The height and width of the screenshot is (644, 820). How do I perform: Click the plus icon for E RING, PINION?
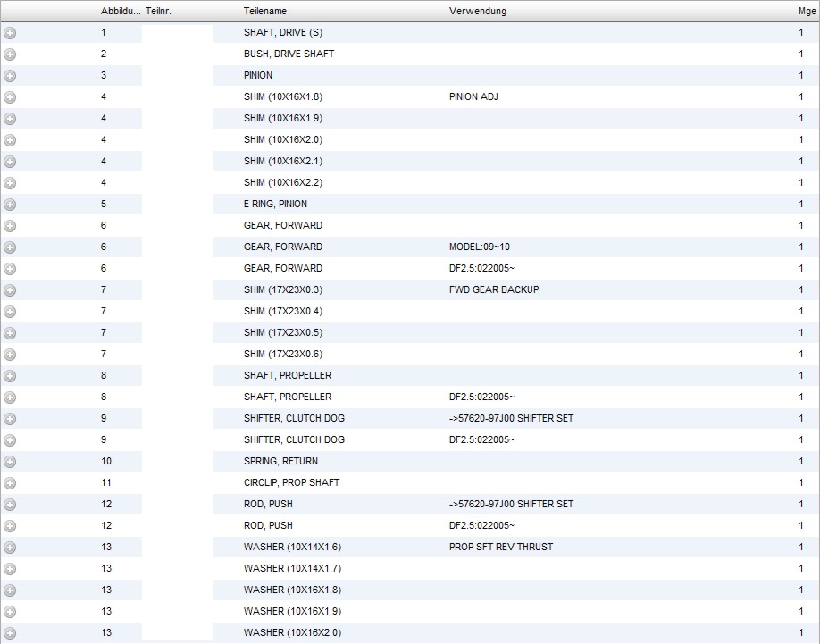(10, 205)
